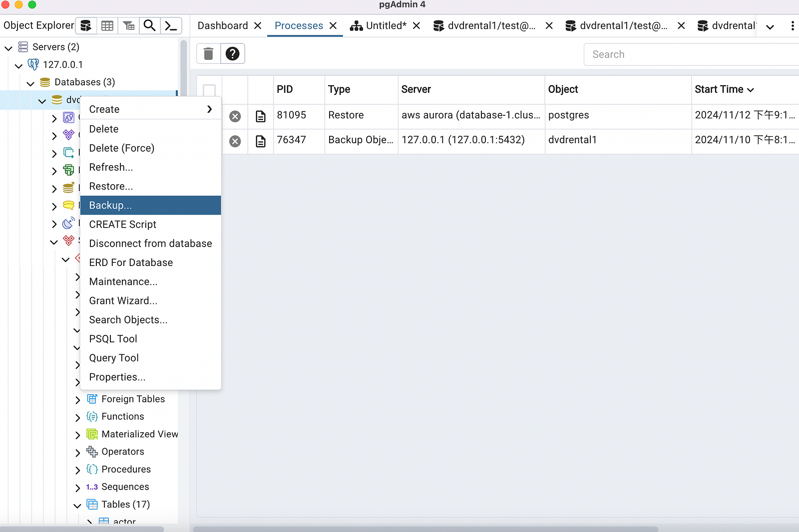Open the Create submenu
The height and width of the screenshot is (532, 799).
tap(150, 109)
